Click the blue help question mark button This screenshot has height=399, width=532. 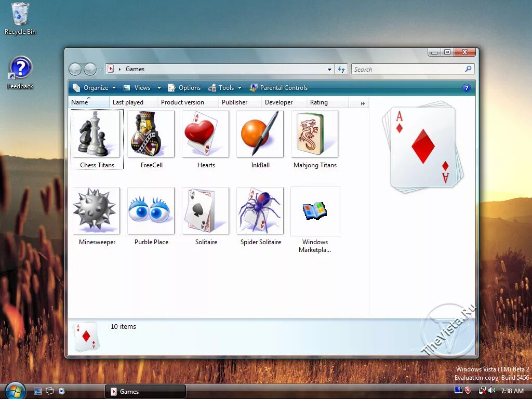(467, 88)
